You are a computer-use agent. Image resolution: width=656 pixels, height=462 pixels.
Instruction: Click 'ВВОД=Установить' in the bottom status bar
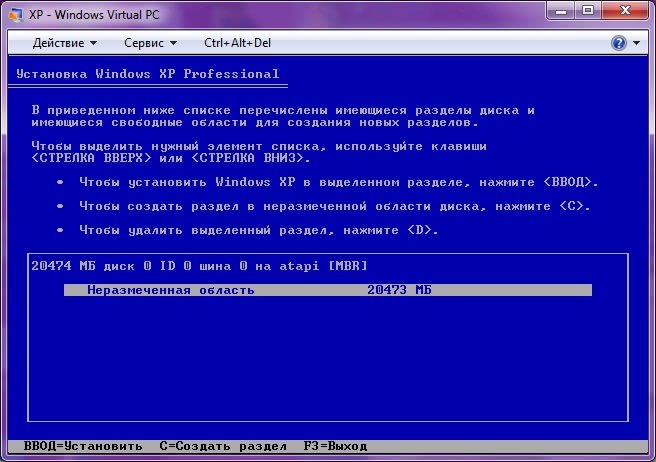pyautogui.click(x=83, y=446)
